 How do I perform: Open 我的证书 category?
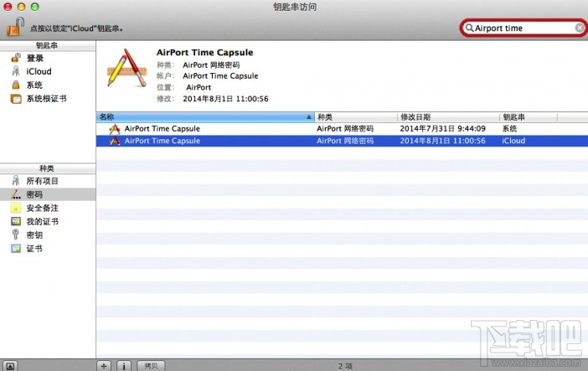point(42,221)
